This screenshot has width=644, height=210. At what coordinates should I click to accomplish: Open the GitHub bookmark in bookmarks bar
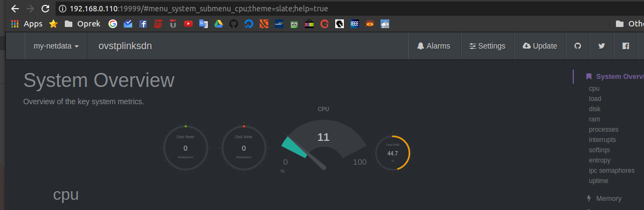coord(234,24)
